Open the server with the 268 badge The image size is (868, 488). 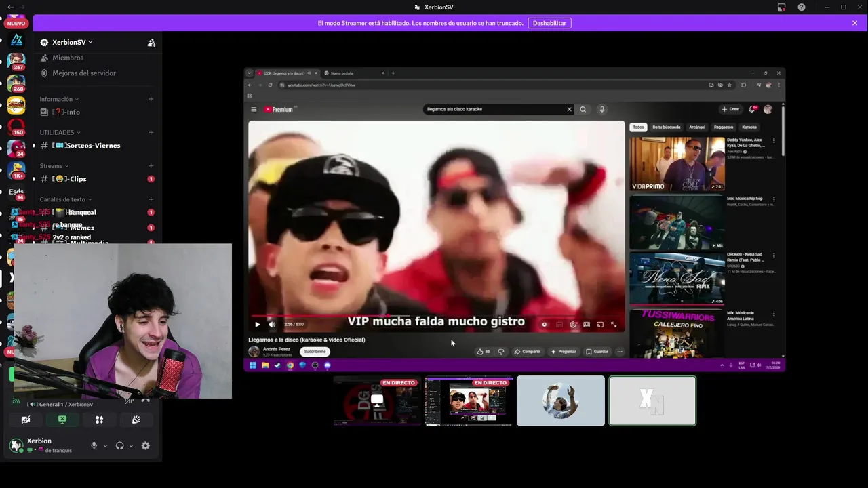pyautogui.click(x=16, y=83)
